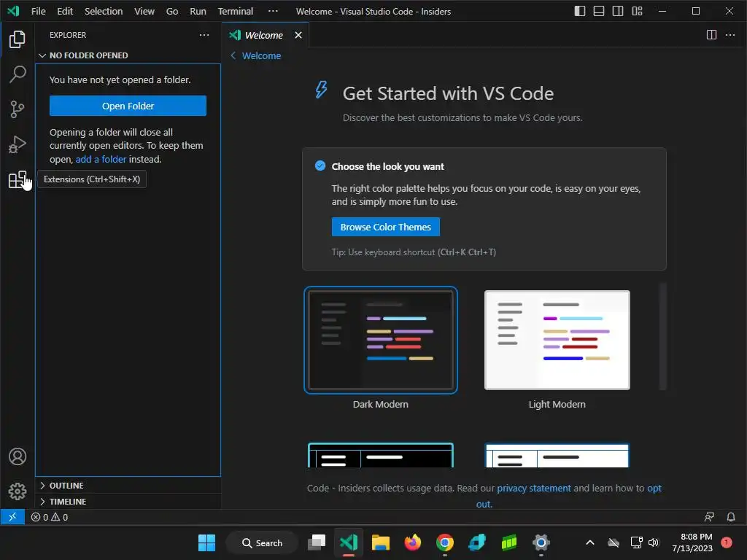Open the Go menu

(172, 11)
